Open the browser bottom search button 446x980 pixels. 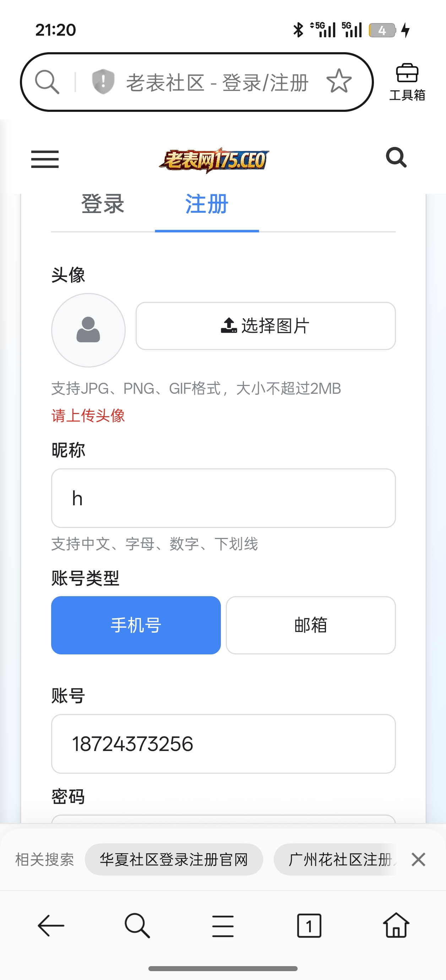(137, 925)
